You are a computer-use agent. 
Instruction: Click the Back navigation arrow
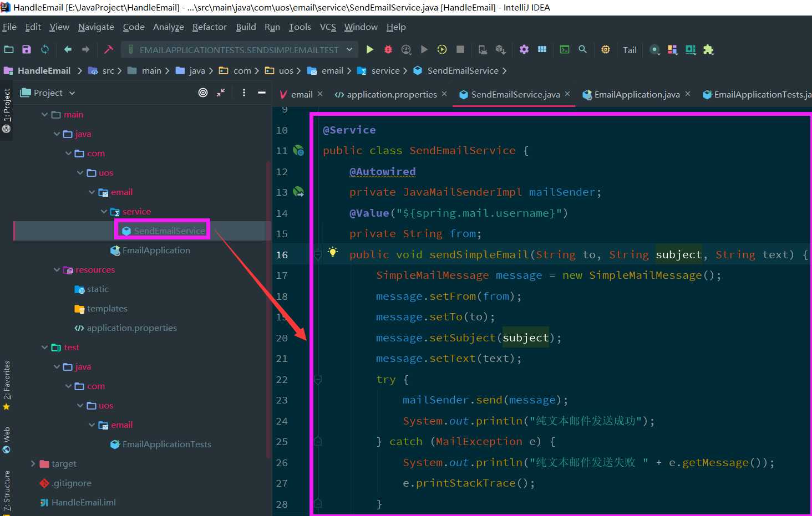click(68, 49)
